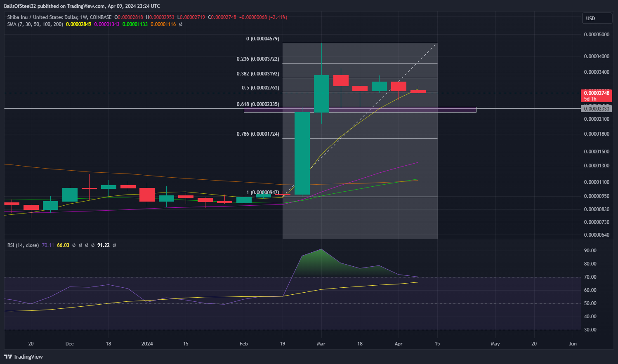Click the current price label 0.00002748
Image resolution: width=618 pixels, height=364 pixels.
pyautogui.click(x=596, y=93)
